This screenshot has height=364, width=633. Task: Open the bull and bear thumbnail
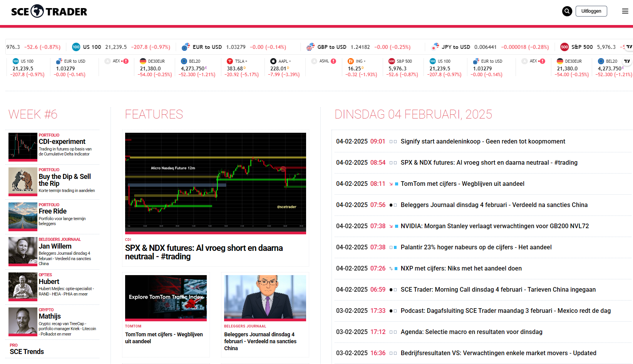(23, 182)
